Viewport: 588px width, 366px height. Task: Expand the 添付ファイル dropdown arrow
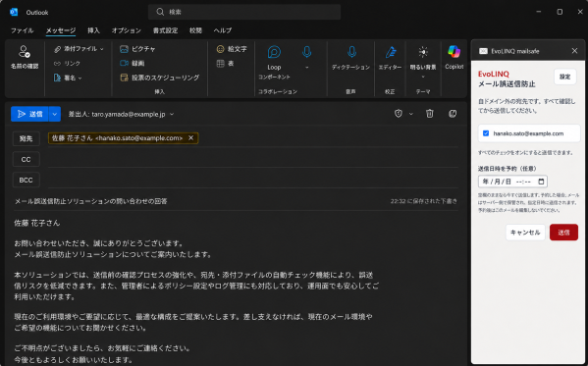tap(102, 49)
